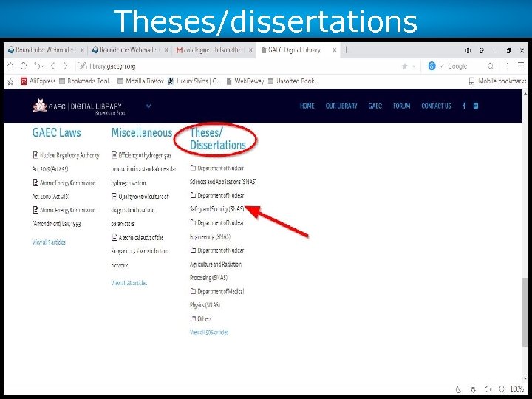The image size is (532, 399).
Task: Open Efficiency of hydrogen gas production article
Action: (x=144, y=169)
